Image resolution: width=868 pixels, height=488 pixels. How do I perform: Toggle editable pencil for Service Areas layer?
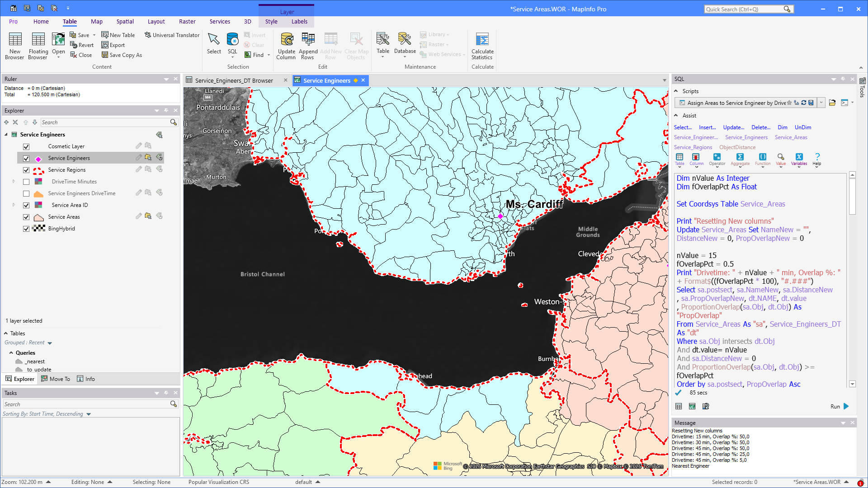pos(138,216)
